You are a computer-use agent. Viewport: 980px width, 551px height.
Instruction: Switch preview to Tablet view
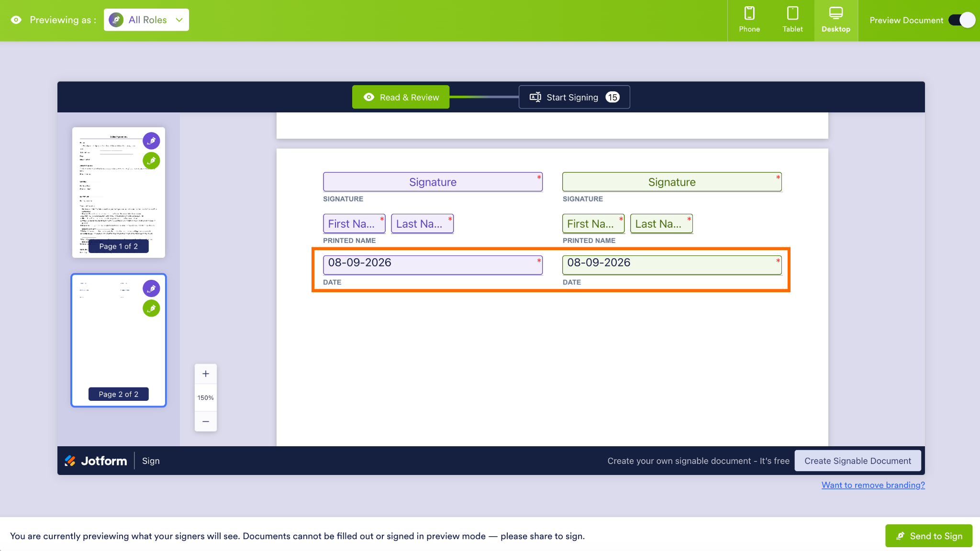(792, 20)
